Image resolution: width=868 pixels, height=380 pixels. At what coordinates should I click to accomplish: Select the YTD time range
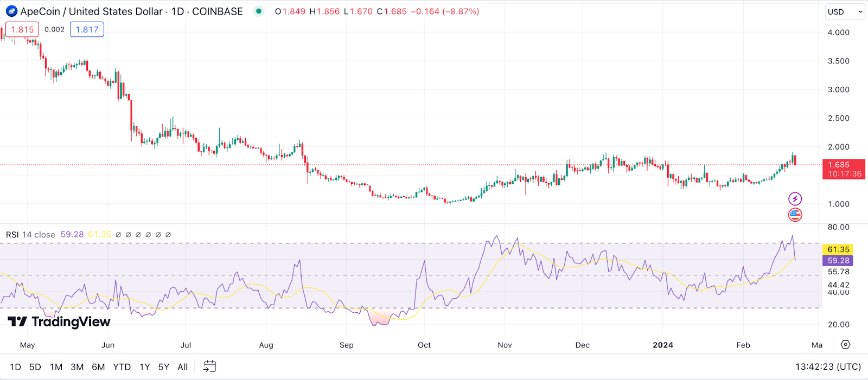(x=122, y=367)
